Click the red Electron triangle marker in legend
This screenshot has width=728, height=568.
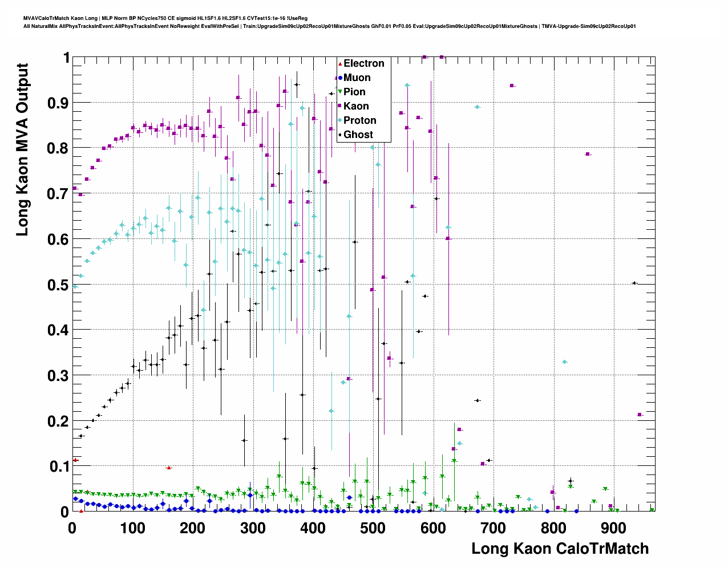click(340, 63)
